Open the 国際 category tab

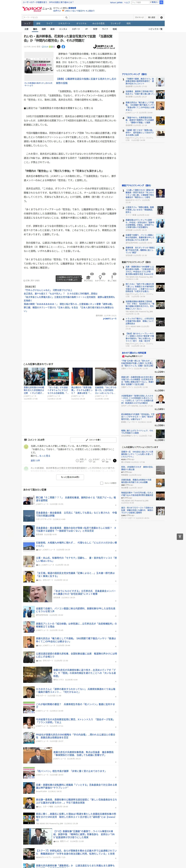[x=44, y=29]
